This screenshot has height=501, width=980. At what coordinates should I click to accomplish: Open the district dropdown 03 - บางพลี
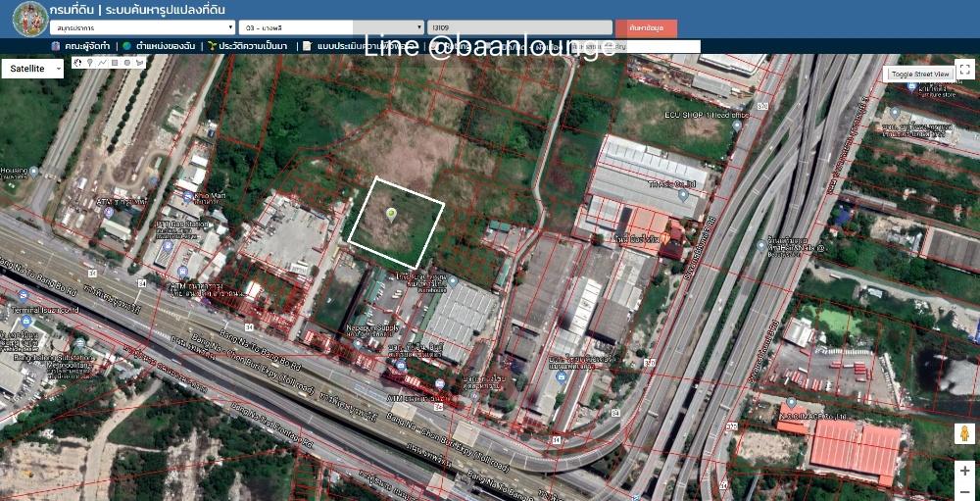tap(331, 27)
